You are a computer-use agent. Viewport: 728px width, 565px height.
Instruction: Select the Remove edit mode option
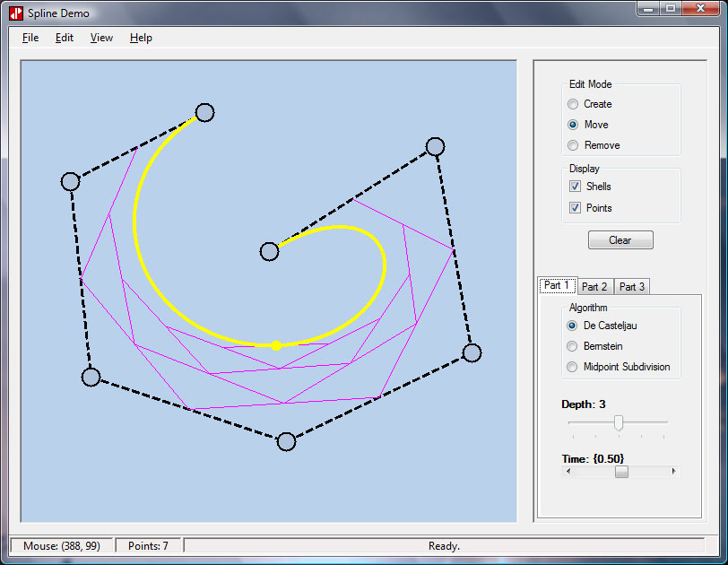[x=574, y=145]
